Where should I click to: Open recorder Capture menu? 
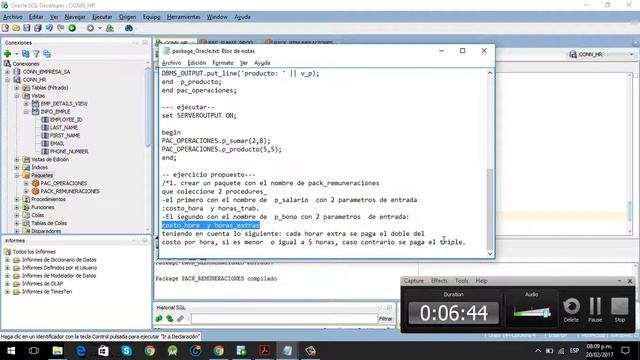[413, 281]
